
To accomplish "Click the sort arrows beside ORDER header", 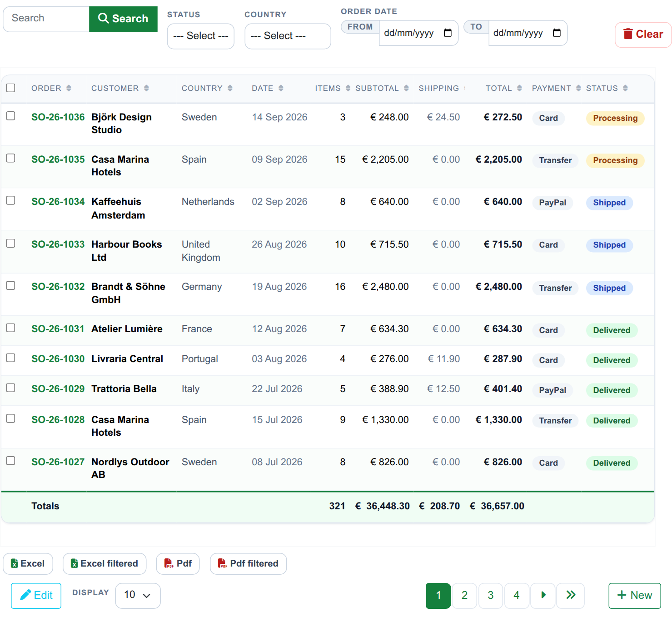I will click(69, 88).
